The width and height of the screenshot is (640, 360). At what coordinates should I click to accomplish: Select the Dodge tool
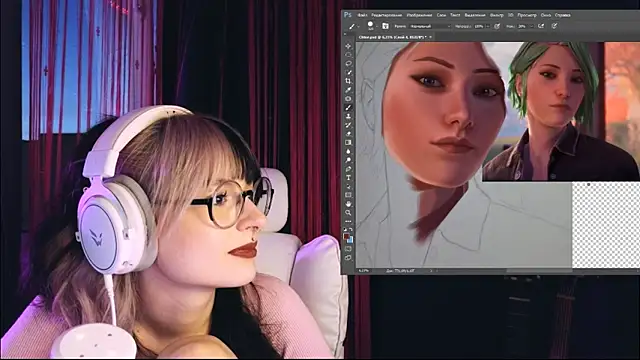[348, 160]
